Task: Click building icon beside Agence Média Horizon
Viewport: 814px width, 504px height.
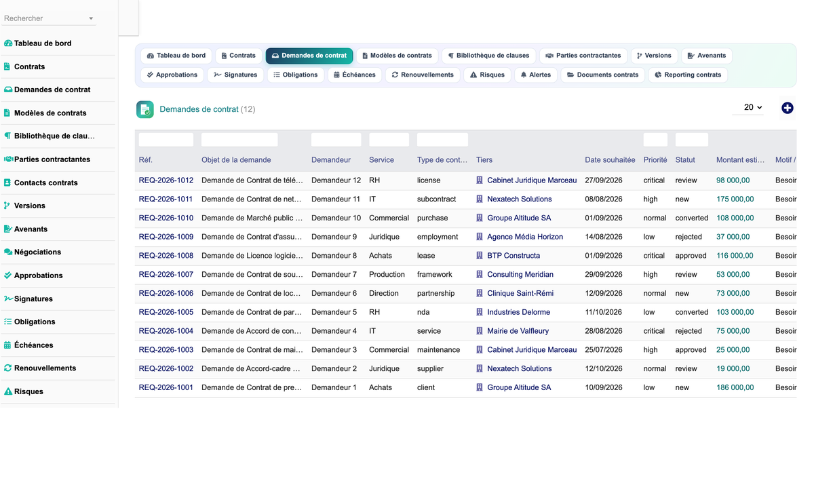Action: point(480,237)
